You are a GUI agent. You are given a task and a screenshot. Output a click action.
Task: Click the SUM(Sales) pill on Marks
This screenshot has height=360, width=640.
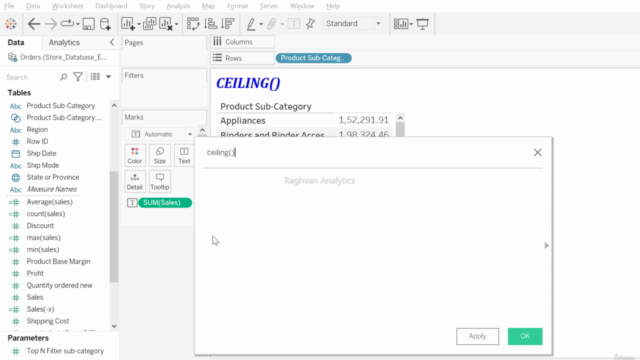click(165, 202)
